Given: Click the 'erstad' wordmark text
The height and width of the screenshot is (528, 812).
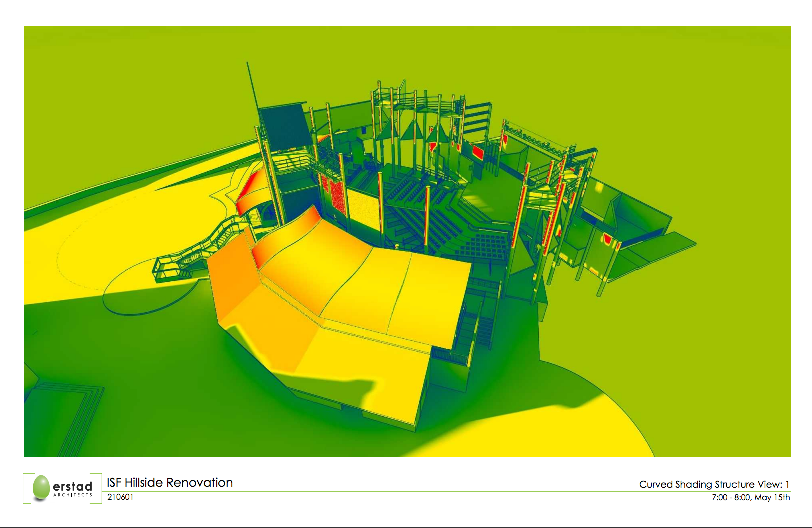Looking at the screenshot, I should [x=73, y=486].
